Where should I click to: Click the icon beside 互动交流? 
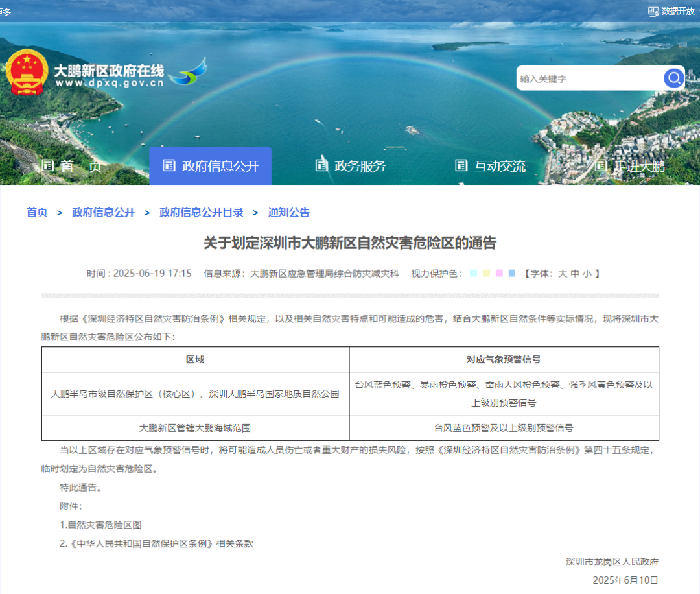461,165
